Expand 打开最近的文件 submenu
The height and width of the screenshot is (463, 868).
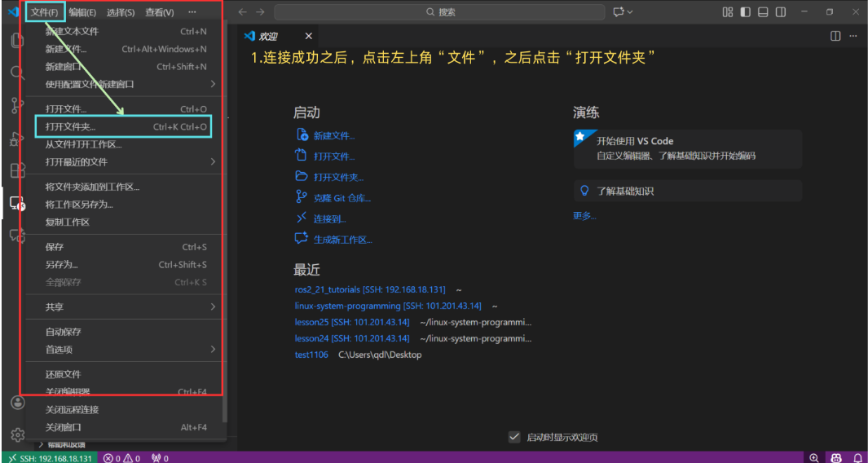126,162
